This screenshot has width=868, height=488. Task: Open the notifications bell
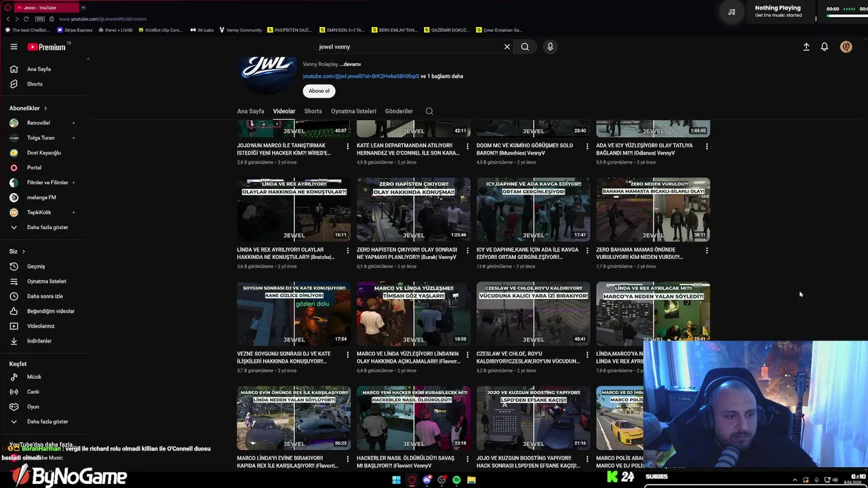825,47
